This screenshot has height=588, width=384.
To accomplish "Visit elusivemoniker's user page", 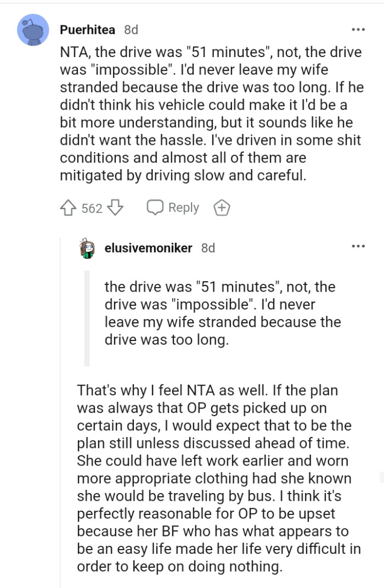I will click(148, 248).
